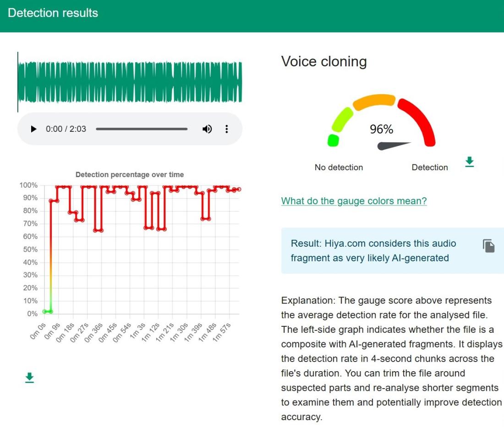Click the 'Detection percentage over time' chart title
The image size is (504, 427).
(x=130, y=175)
